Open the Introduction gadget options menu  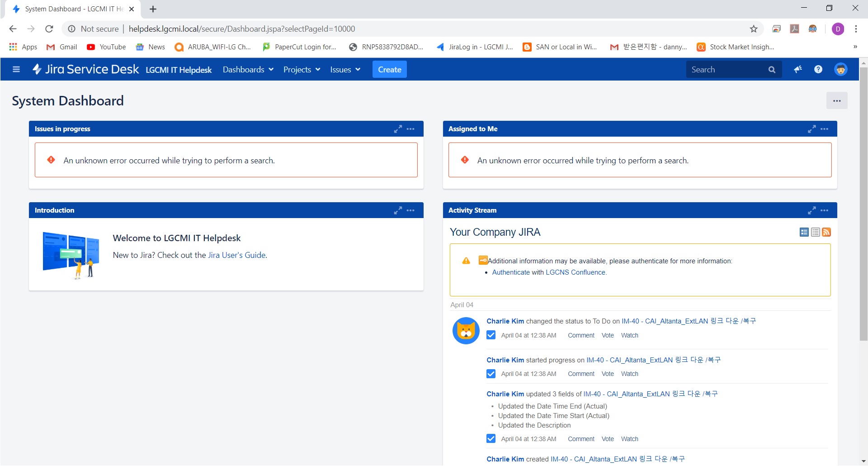pyautogui.click(x=410, y=210)
